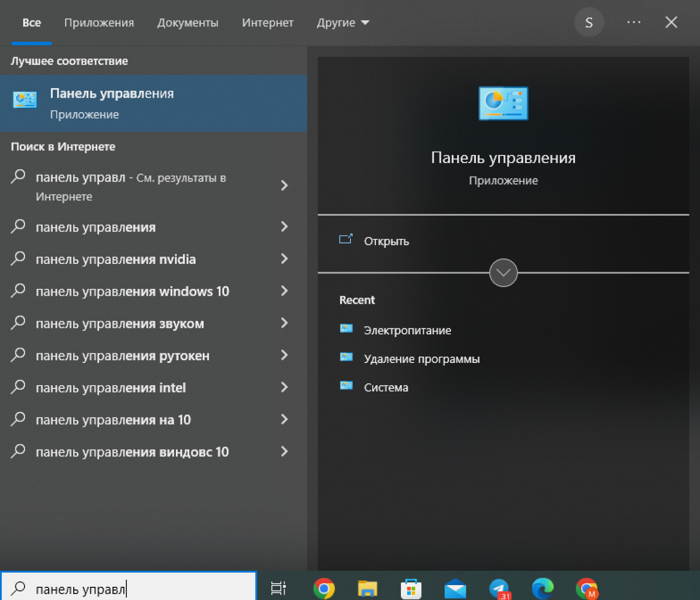Viewport: 700px width, 600px height.
Task: Expand the Другие filter dropdown
Action: pos(343,23)
